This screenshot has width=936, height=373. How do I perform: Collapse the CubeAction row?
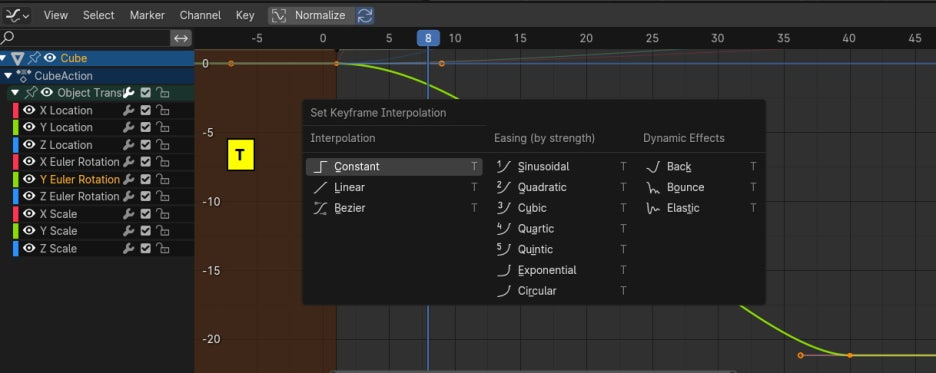click(x=8, y=76)
